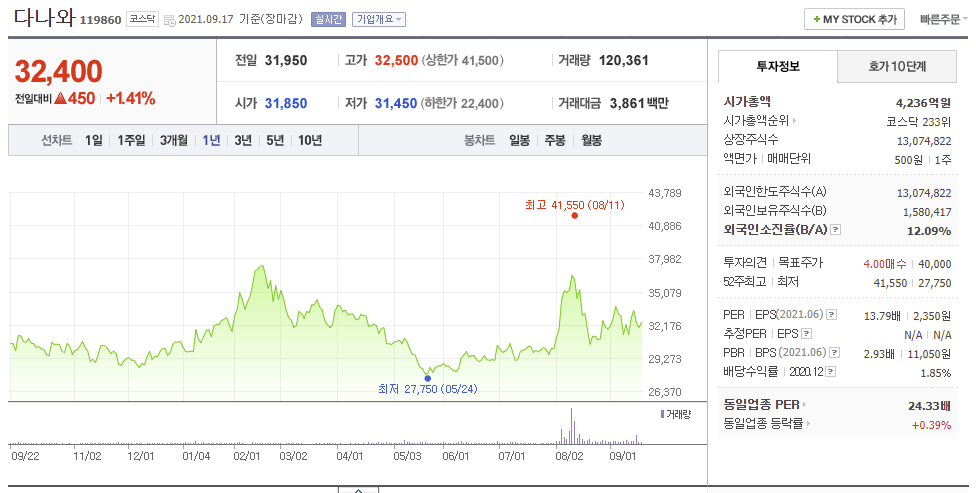Select the 1년 line chart period
Viewport: 976px width, 493px height.
pos(211,141)
